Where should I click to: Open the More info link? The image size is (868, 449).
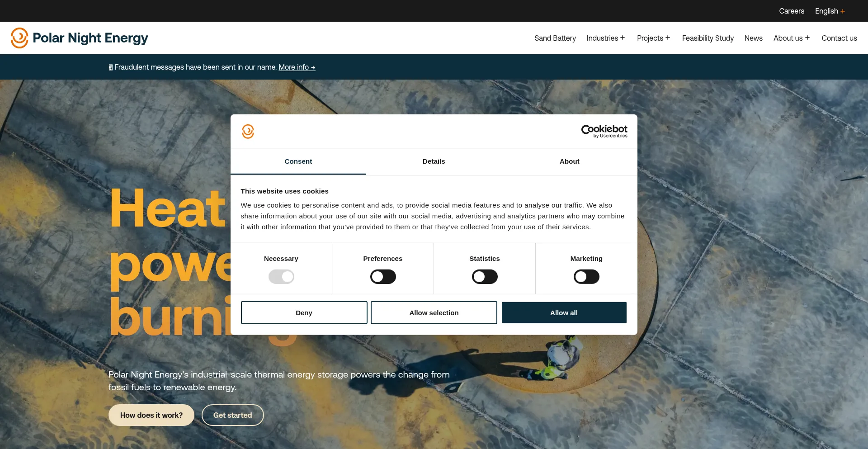pos(297,67)
